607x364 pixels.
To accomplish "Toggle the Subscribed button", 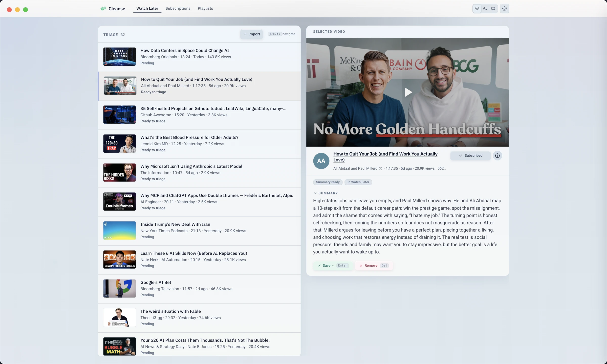I will pos(470,155).
